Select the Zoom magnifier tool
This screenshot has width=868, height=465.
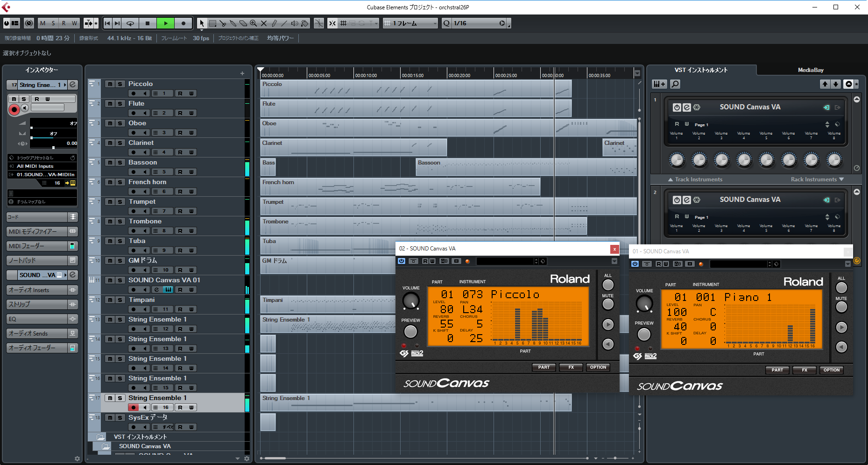pos(254,23)
